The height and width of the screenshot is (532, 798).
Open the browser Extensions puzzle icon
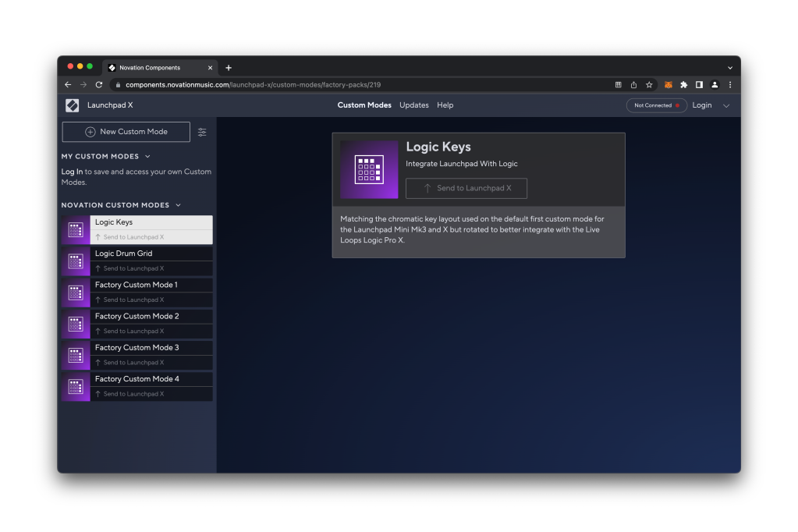click(683, 85)
